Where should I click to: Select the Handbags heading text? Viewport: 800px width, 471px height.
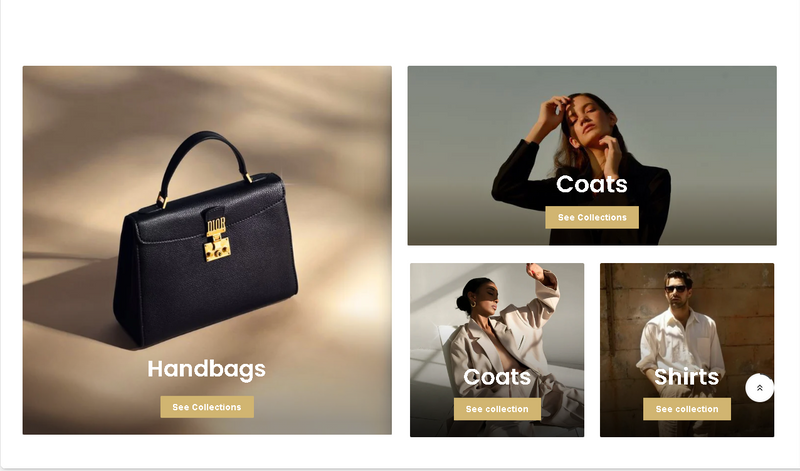207,369
